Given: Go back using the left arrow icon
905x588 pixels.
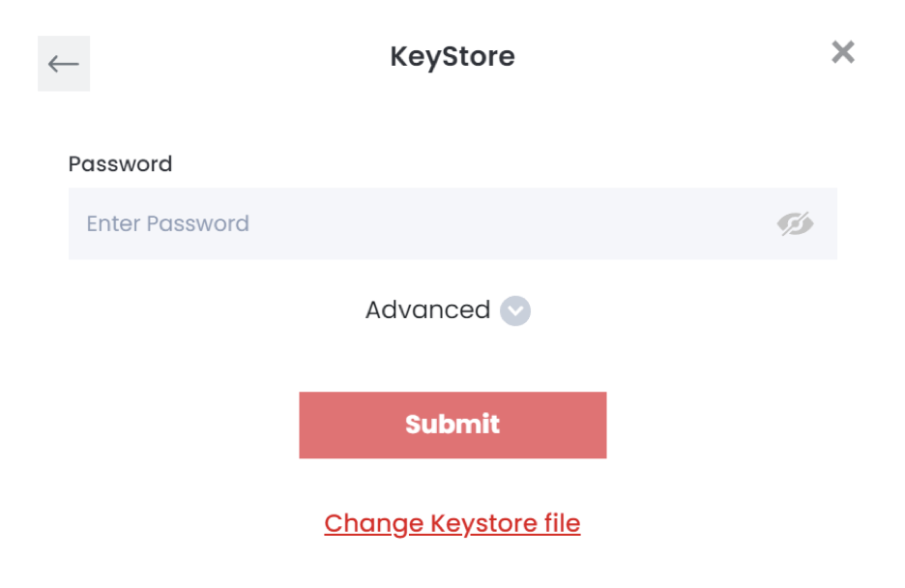Looking at the screenshot, I should point(64,64).
